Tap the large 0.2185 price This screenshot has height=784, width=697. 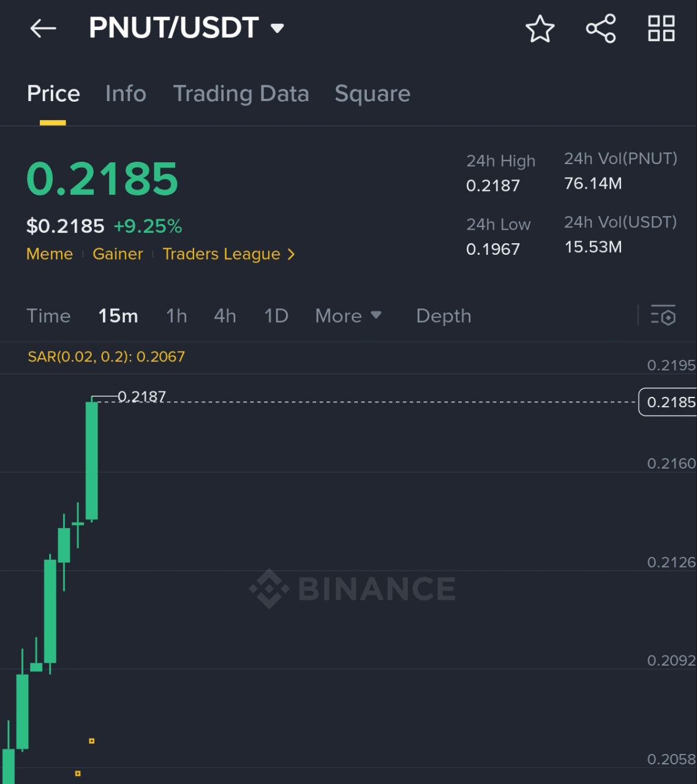(102, 179)
